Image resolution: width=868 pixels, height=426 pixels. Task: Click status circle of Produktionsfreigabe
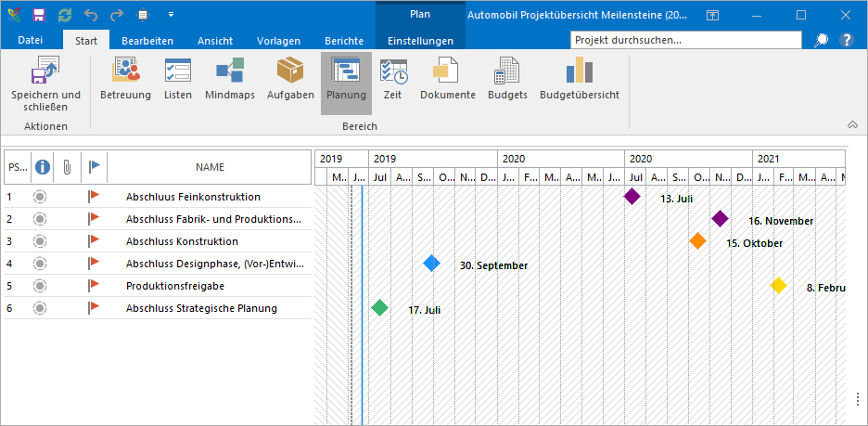(x=39, y=286)
